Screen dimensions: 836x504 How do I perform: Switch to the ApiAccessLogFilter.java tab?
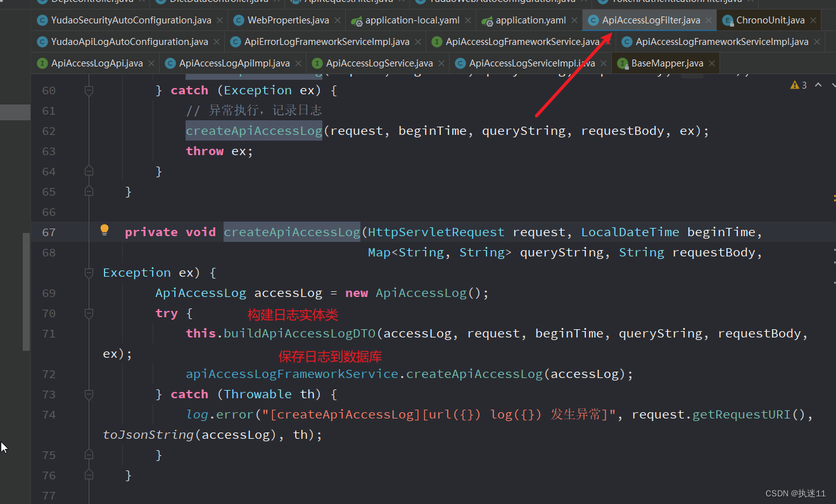pos(651,20)
